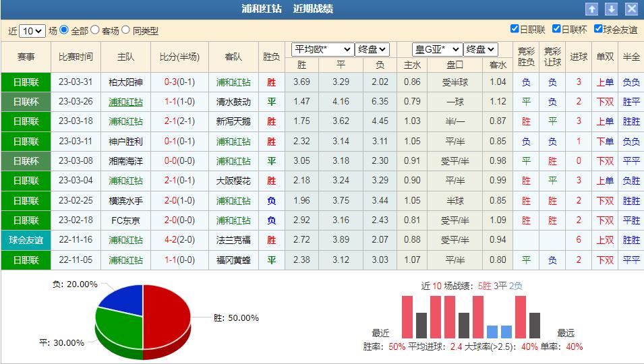Click the down arrow icon in title bar
The height and width of the screenshot is (364, 644).
(x=611, y=9)
